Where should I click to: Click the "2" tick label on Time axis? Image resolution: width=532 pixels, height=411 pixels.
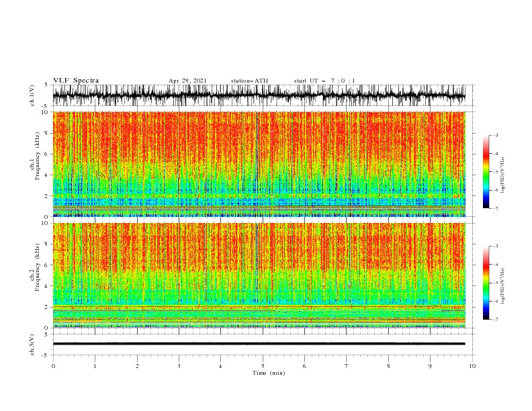pyautogui.click(x=137, y=366)
